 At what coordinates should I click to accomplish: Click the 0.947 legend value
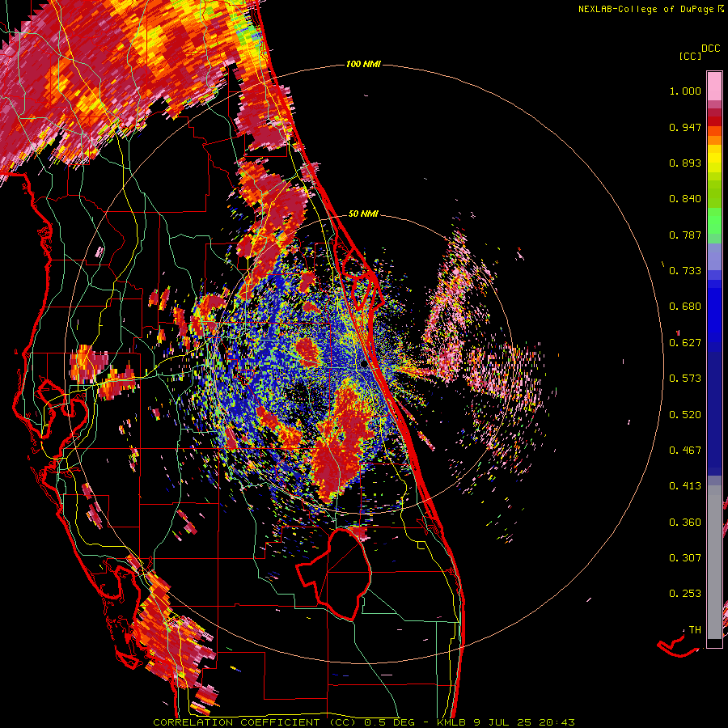coord(685,127)
